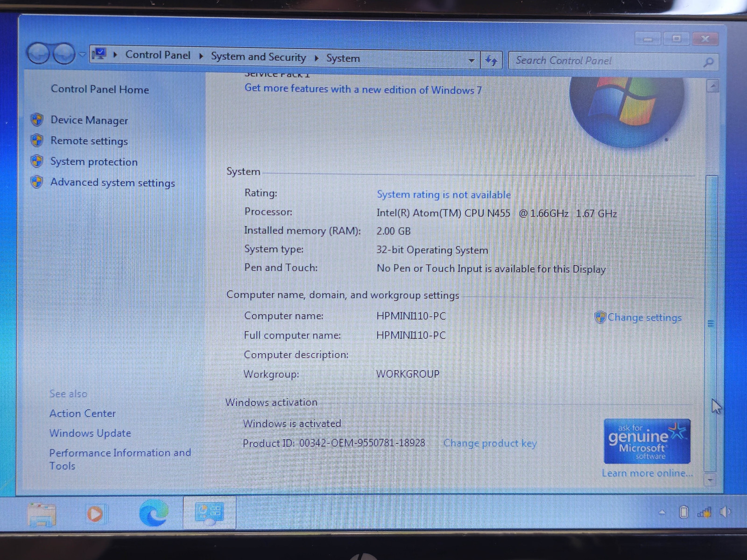The height and width of the screenshot is (560, 747).
Task: Click the battery tray icon
Action: 684,512
